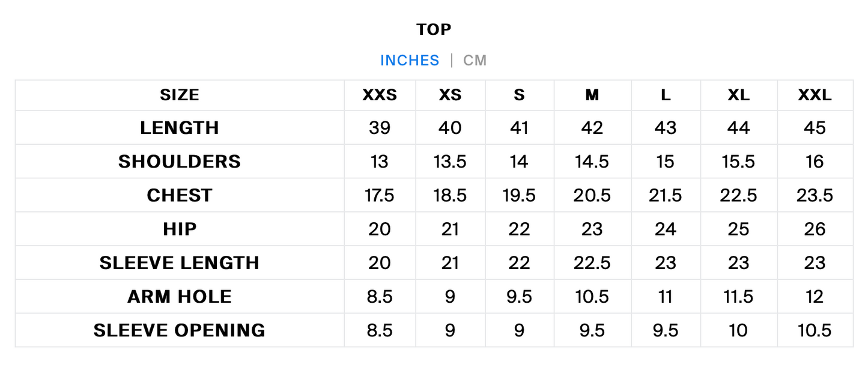Viewport: 868px width, 391px height.
Task: Select the XXS size column header
Action: point(380,95)
